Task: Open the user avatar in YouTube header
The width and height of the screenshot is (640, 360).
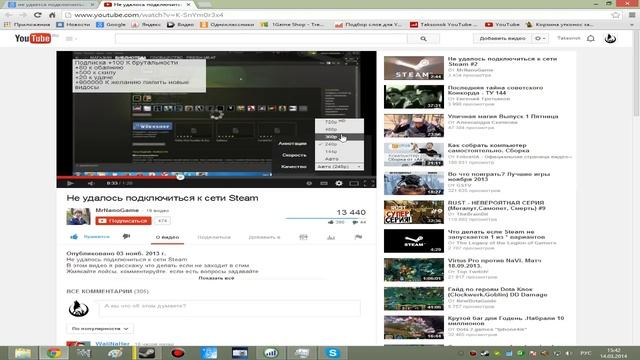Action: [610, 38]
